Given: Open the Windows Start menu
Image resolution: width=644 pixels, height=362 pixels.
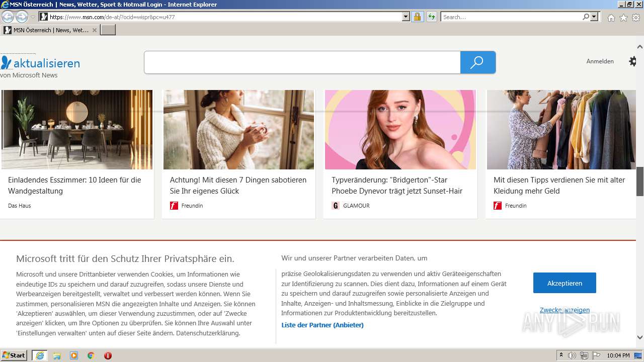Looking at the screenshot, I should 14,355.
